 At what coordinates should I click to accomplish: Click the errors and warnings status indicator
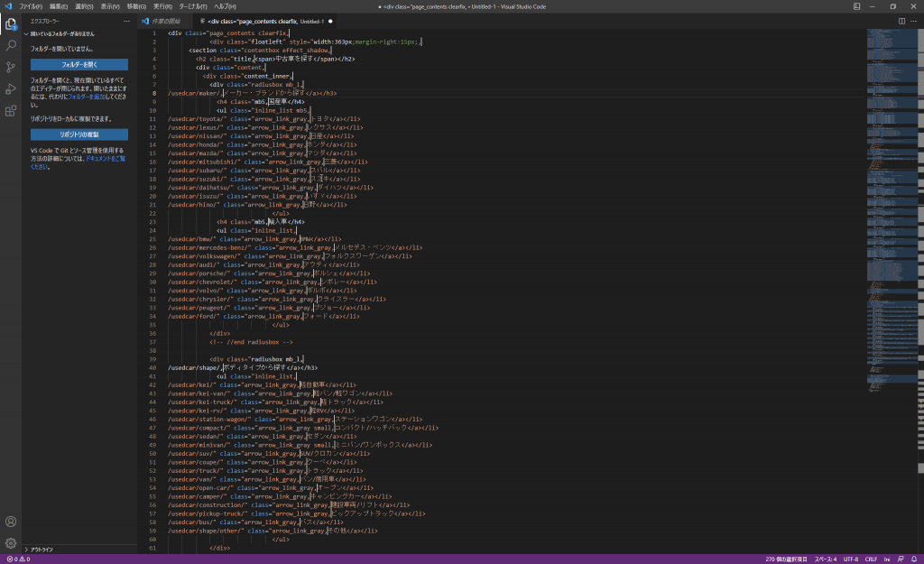coord(18,559)
